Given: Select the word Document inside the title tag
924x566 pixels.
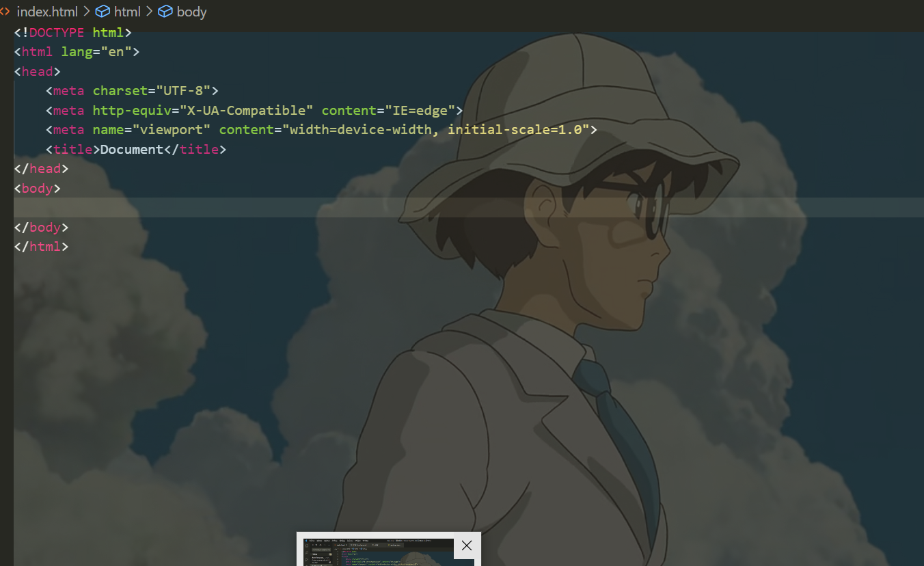Looking at the screenshot, I should (x=132, y=149).
